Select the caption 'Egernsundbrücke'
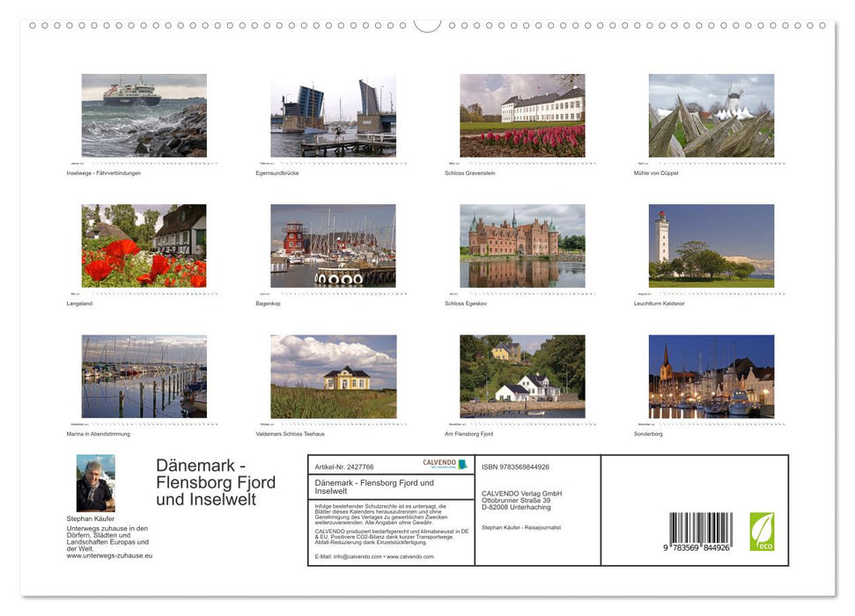Screen dimensions: 855x616 [x=277, y=172]
